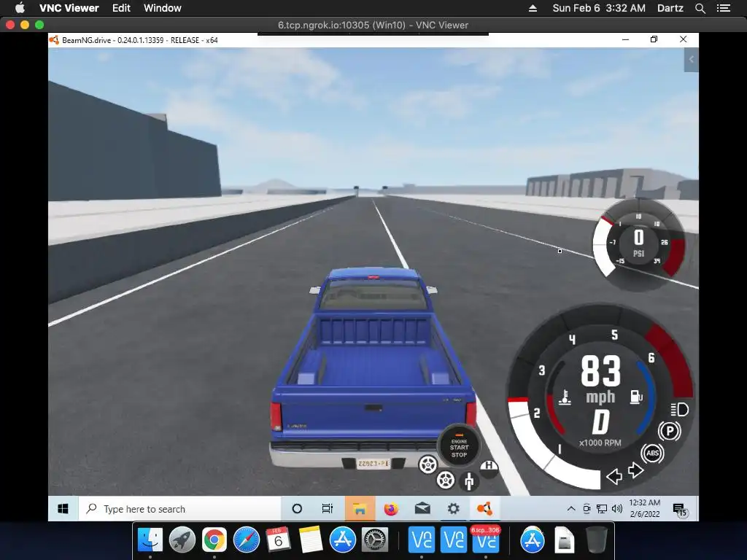Screen dimensions: 747x560
Task: Open the Edit menu
Action: [121, 8]
